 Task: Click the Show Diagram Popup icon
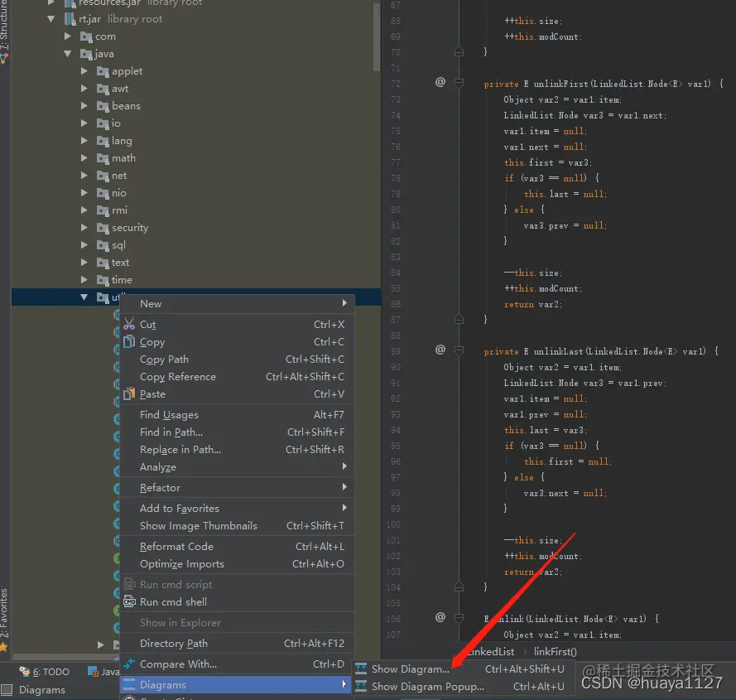point(361,687)
